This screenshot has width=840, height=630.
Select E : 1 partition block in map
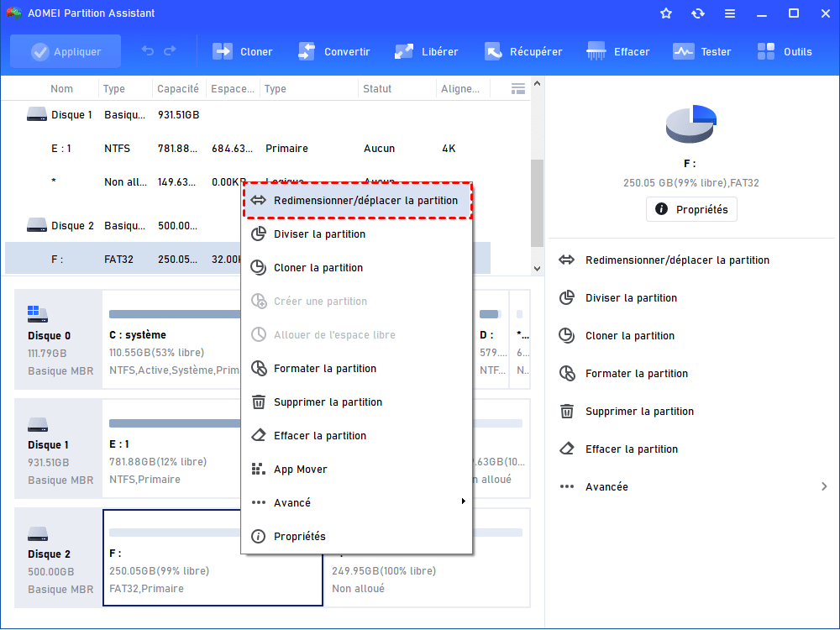[172, 449]
